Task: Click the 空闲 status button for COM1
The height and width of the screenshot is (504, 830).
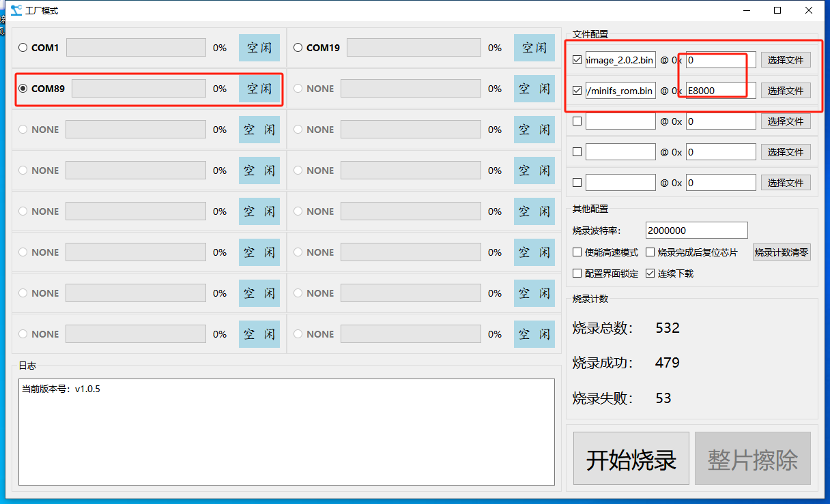Action: coord(259,48)
